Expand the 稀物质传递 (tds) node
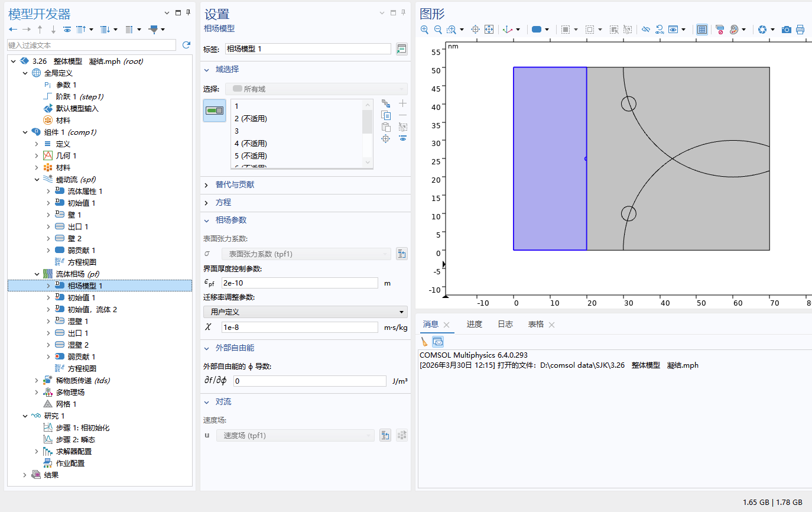The width and height of the screenshot is (812, 512). click(x=37, y=380)
